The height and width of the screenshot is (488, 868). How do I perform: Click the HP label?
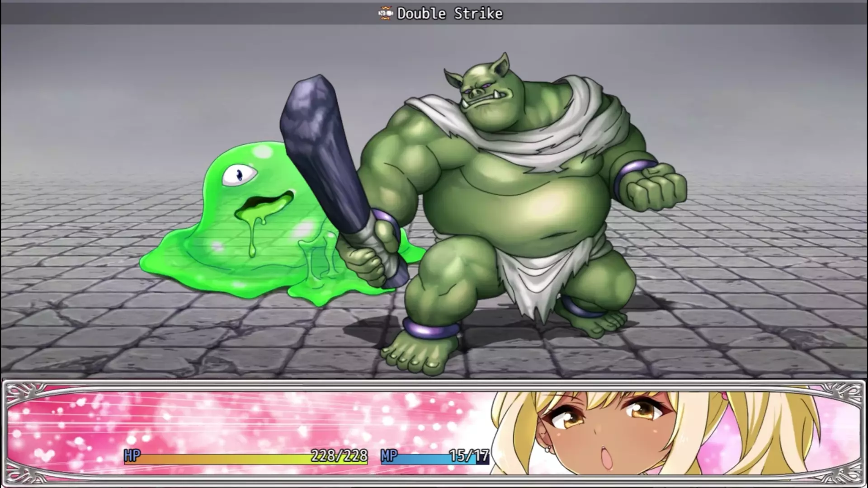[x=132, y=455]
